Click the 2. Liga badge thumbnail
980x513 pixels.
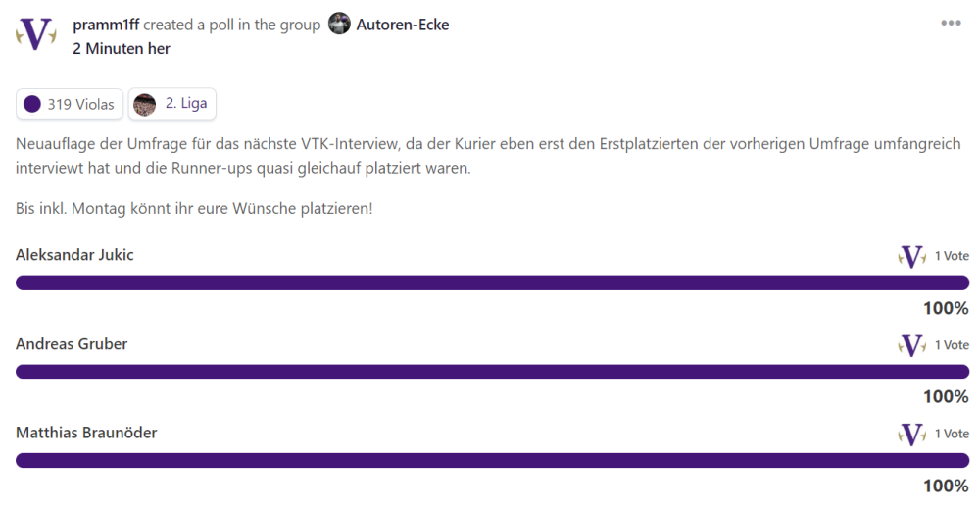[145, 104]
